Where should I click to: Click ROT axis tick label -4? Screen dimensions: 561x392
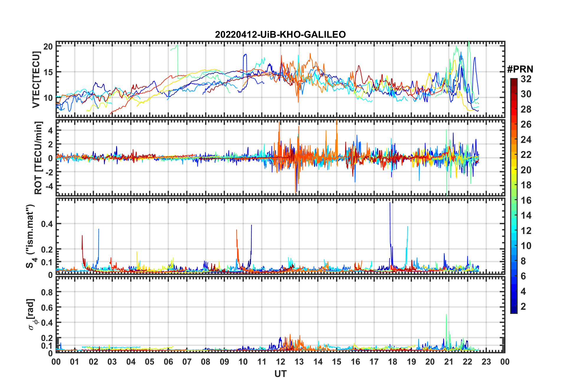click(49, 186)
